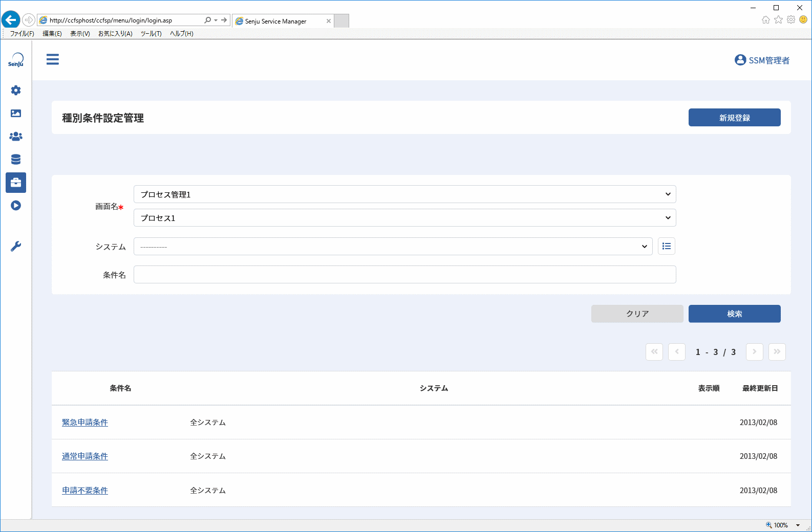Open the ヘルプ(H) menu
The width and height of the screenshot is (812, 532).
pos(182,34)
